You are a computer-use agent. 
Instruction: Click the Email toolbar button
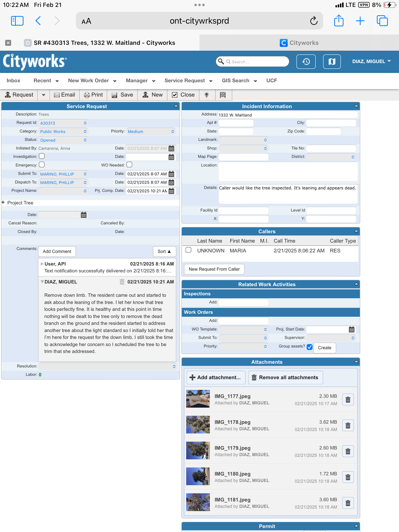point(65,95)
